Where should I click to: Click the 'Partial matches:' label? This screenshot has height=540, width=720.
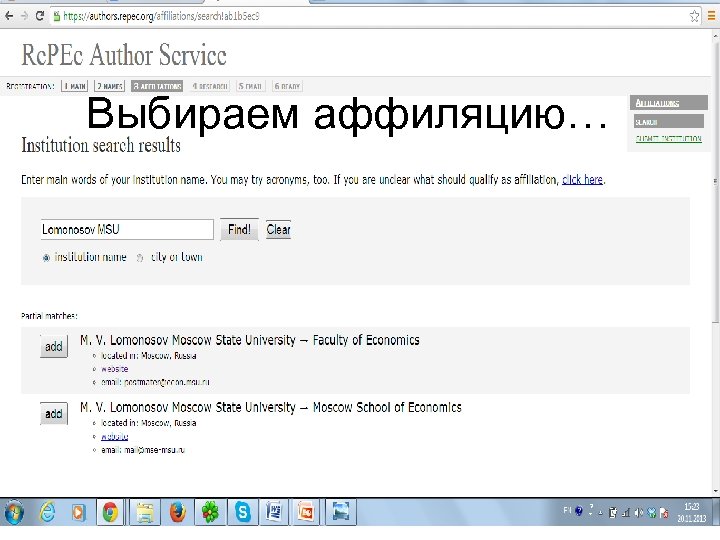[x=49, y=316]
